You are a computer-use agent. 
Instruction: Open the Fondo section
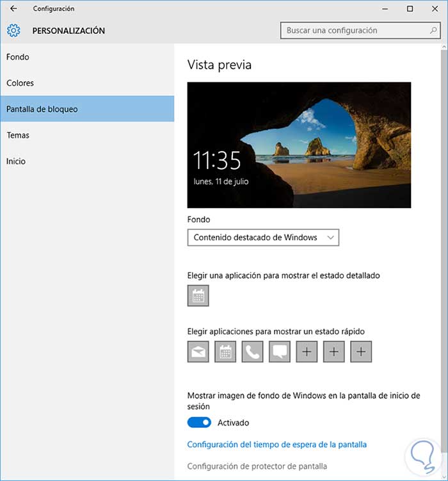[87, 57]
